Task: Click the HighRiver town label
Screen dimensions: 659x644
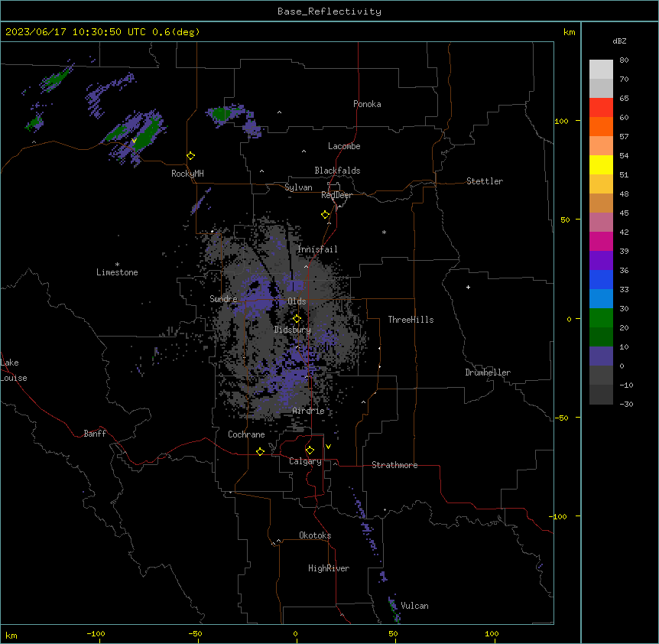Action: click(x=329, y=568)
